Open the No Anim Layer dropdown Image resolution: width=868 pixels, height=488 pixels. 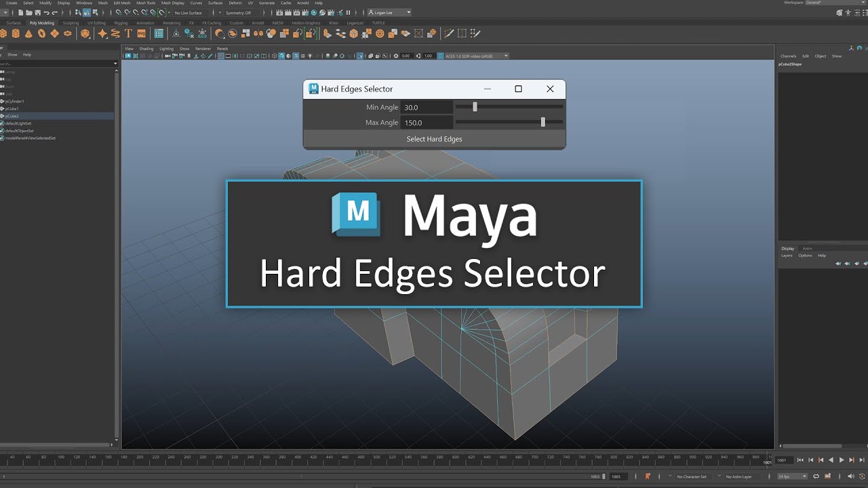click(738, 476)
